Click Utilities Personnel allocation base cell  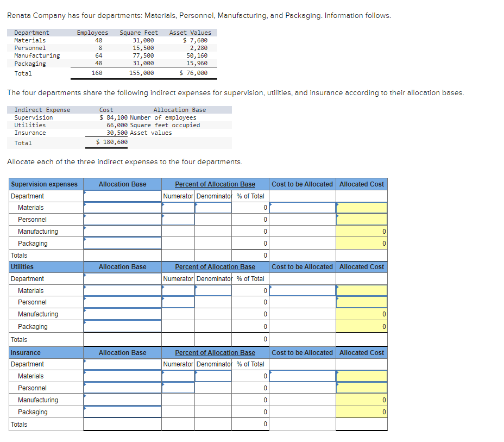[122, 302]
